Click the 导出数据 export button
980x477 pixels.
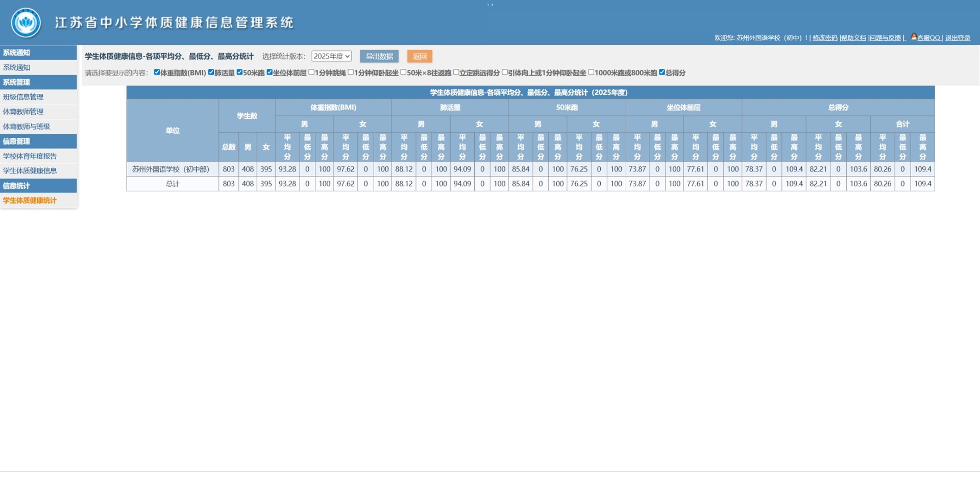pyautogui.click(x=379, y=56)
